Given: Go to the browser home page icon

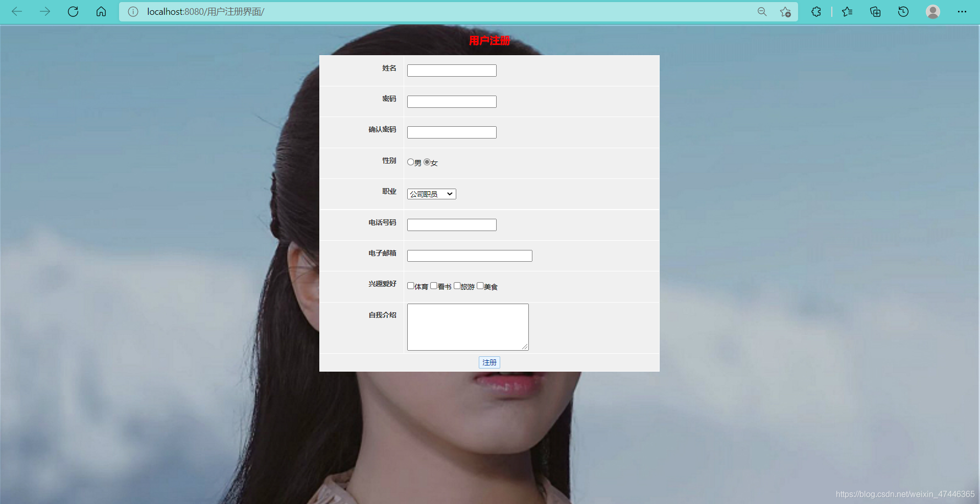Looking at the screenshot, I should 101,11.
